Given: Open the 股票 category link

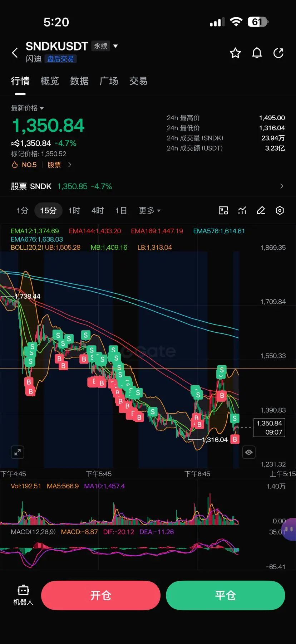Looking at the screenshot, I should [54, 165].
